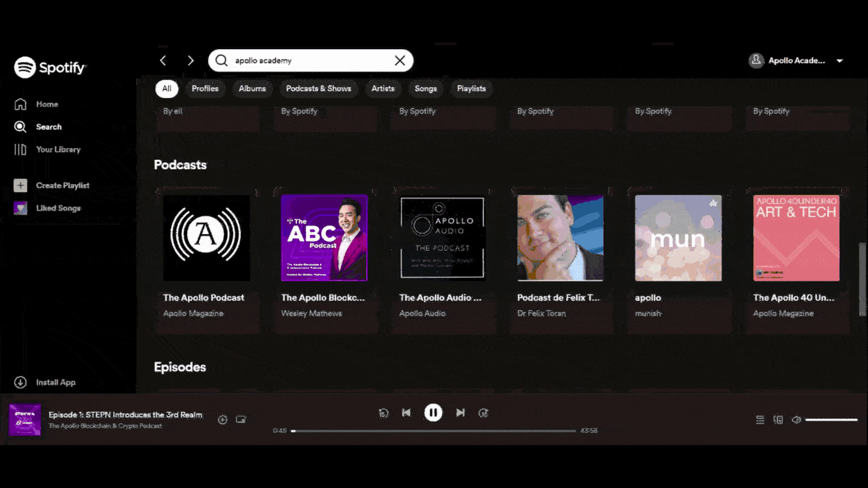This screenshot has height=488, width=868.
Task: Filter results by Songs
Action: [x=426, y=89]
